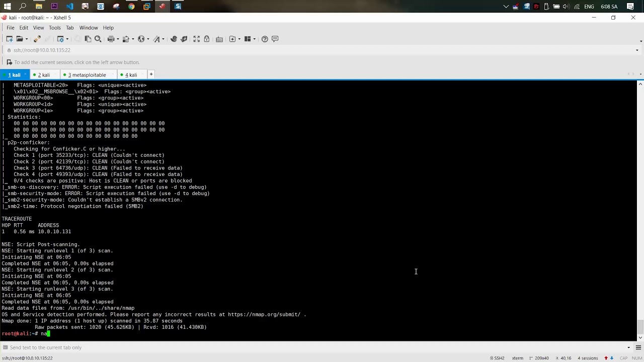Open the Help menu

[x=108, y=28]
